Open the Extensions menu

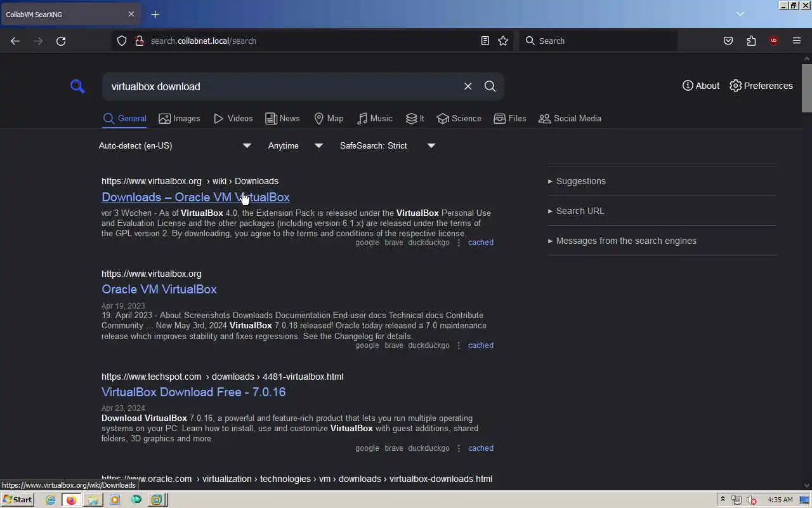click(751, 41)
